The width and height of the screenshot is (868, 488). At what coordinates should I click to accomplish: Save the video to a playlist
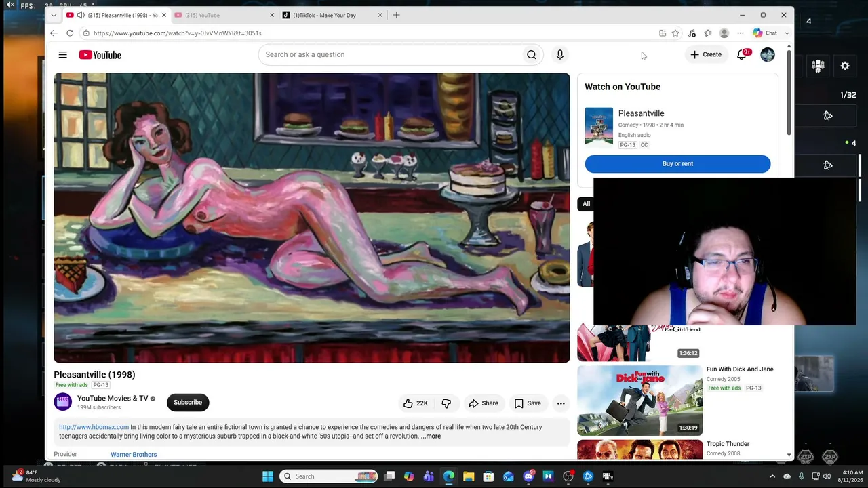point(528,403)
